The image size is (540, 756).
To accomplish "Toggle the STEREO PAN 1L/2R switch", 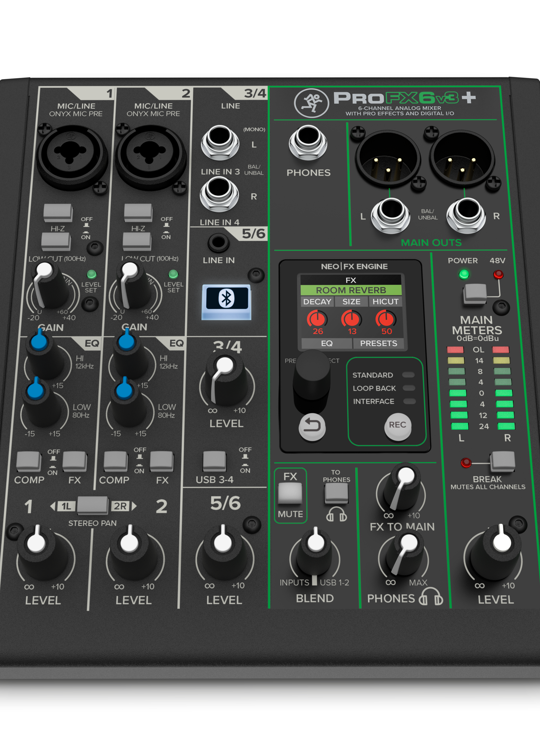I will [93, 506].
